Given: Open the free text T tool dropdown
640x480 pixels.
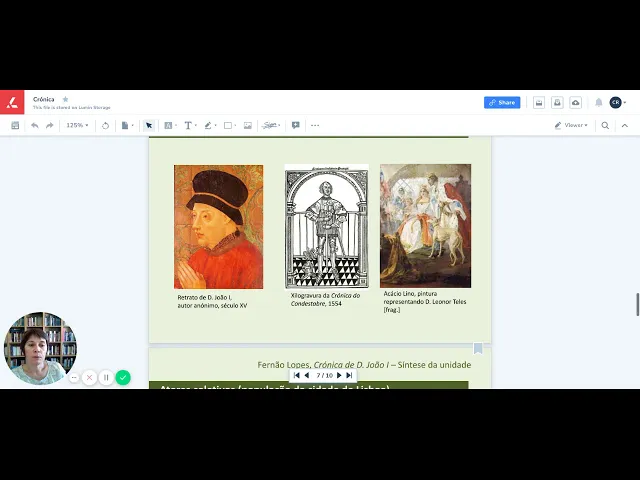Looking at the screenshot, I should (x=190, y=125).
